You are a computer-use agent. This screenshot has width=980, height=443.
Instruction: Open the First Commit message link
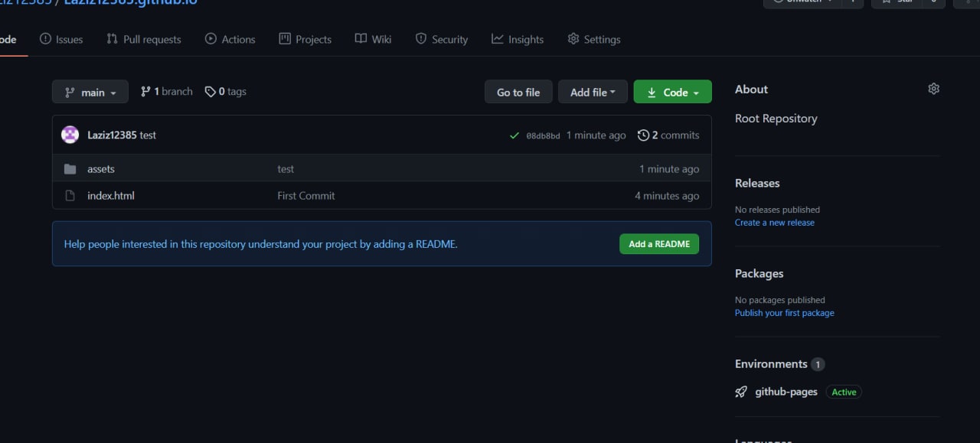coord(306,195)
